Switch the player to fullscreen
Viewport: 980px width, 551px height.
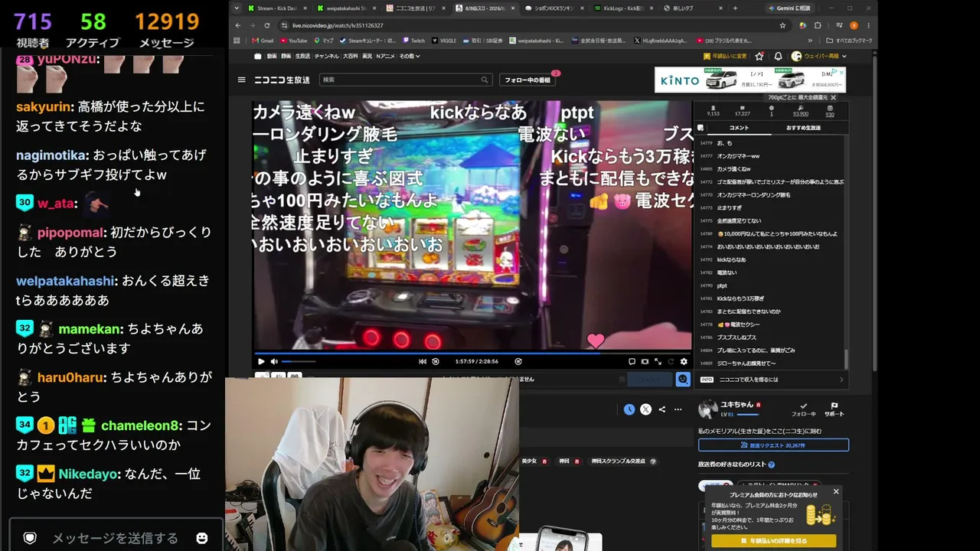click(x=658, y=361)
